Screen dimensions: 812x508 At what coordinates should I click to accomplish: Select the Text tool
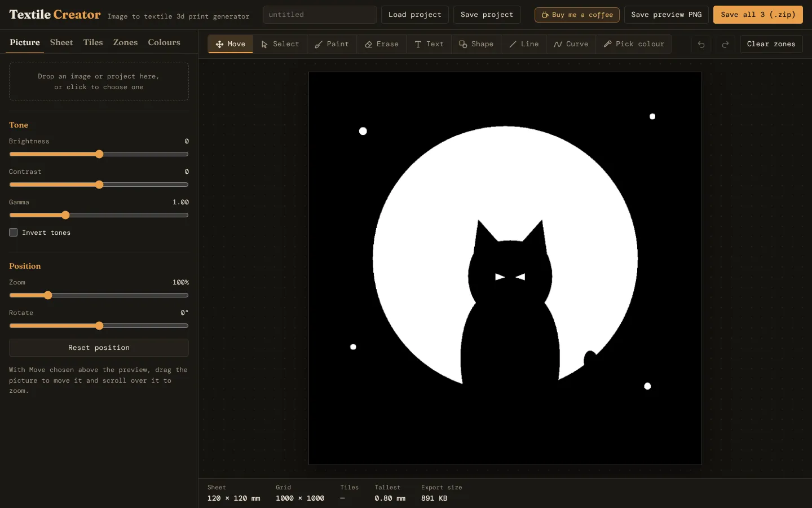429,44
